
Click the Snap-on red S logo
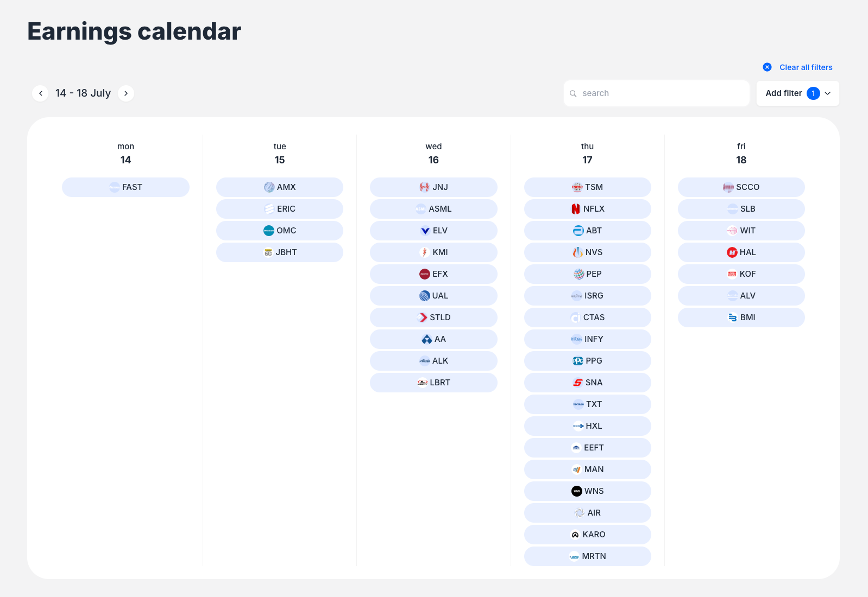pyautogui.click(x=578, y=383)
